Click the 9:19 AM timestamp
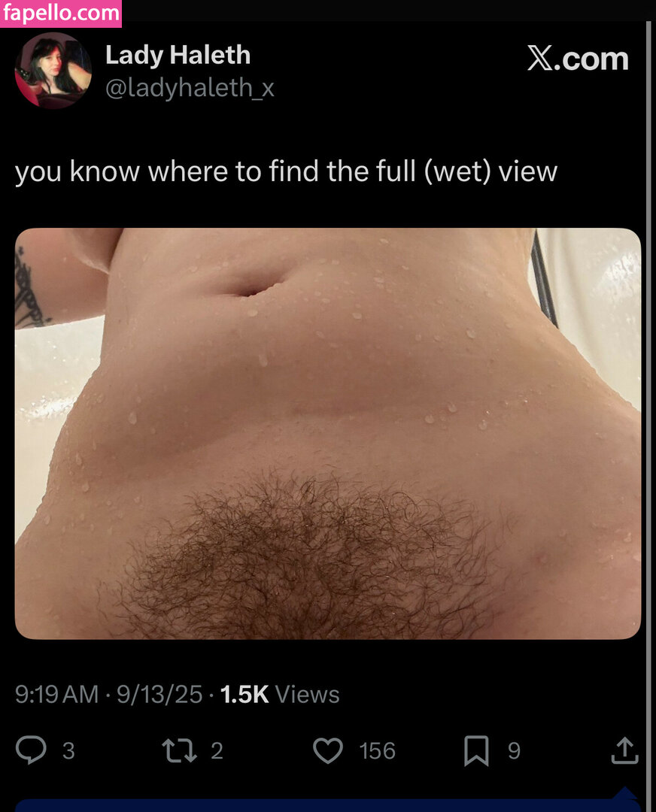The height and width of the screenshot is (812, 656). (x=56, y=694)
